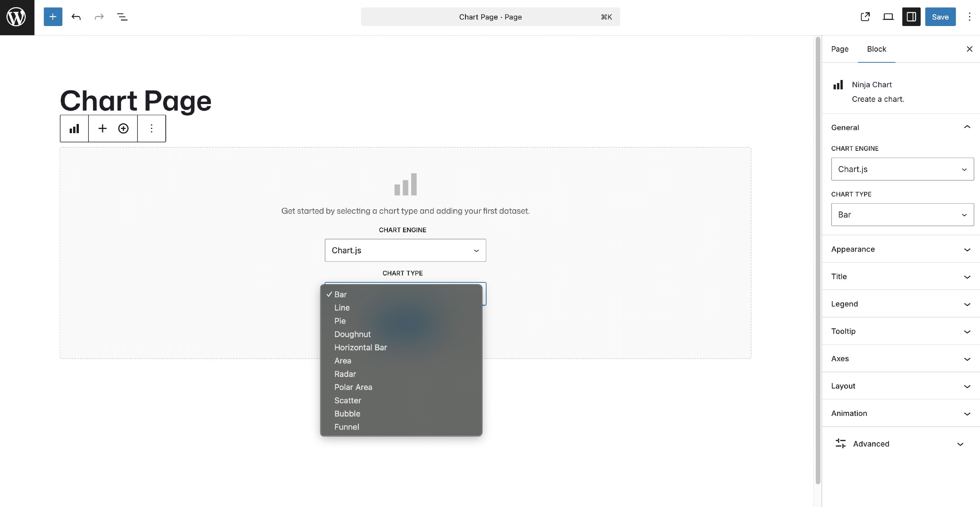
Task: Click the Undo arrow in the toolbar
Action: coord(76,17)
